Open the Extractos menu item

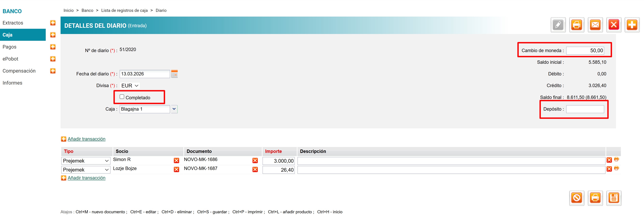13,23
